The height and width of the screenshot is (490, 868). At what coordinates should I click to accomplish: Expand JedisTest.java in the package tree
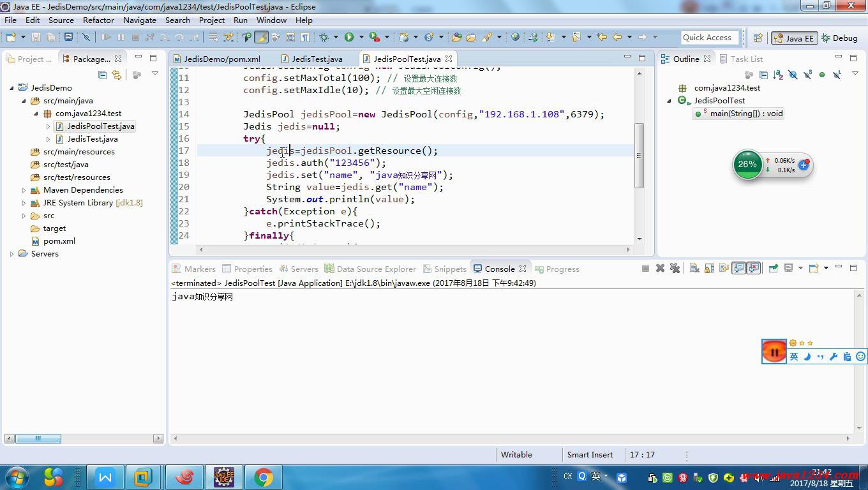click(x=48, y=139)
